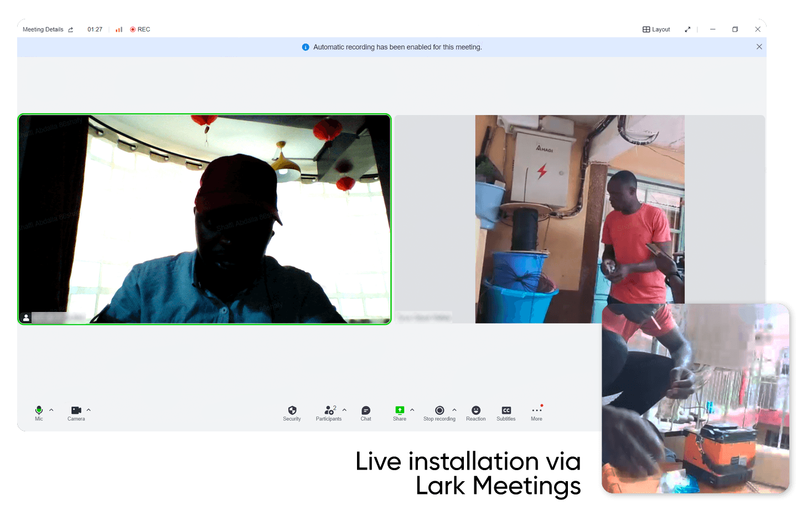Turn off the Camera button

tap(76, 413)
